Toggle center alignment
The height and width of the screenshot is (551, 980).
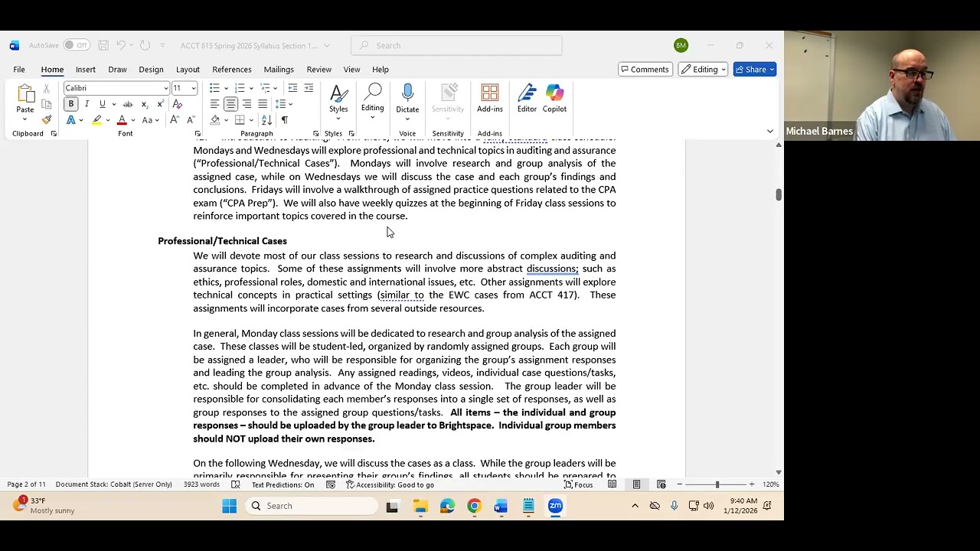tap(230, 104)
